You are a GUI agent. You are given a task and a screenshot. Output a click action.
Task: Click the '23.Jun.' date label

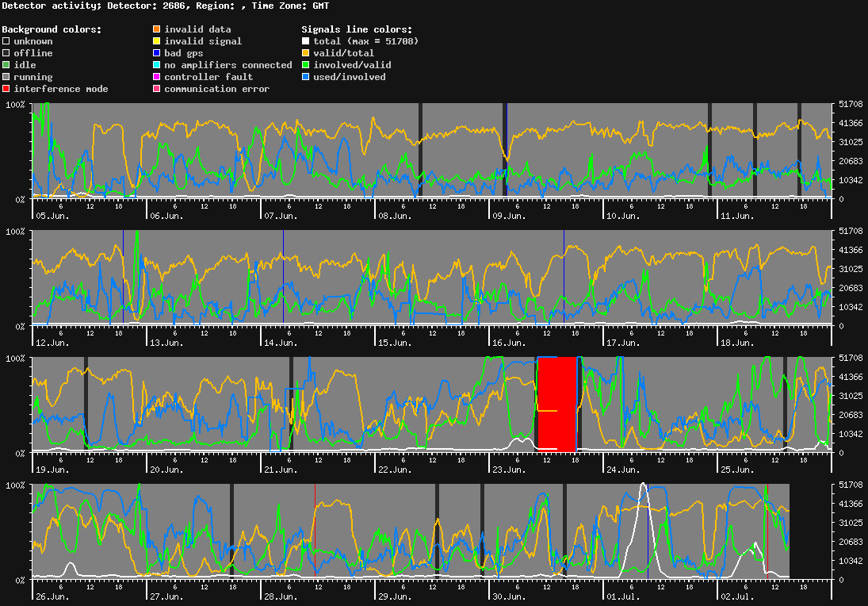(509, 470)
